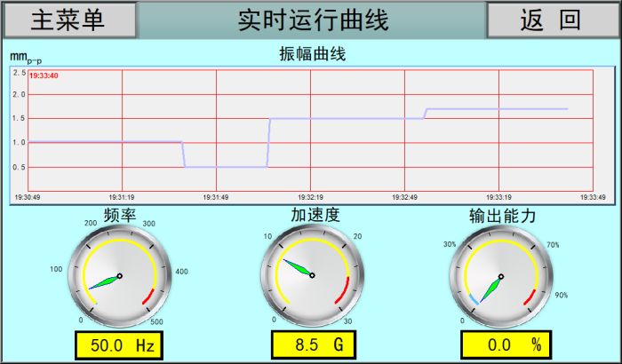
Task: Click the 实时运行曲线 title bar
Action: [x=313, y=20]
